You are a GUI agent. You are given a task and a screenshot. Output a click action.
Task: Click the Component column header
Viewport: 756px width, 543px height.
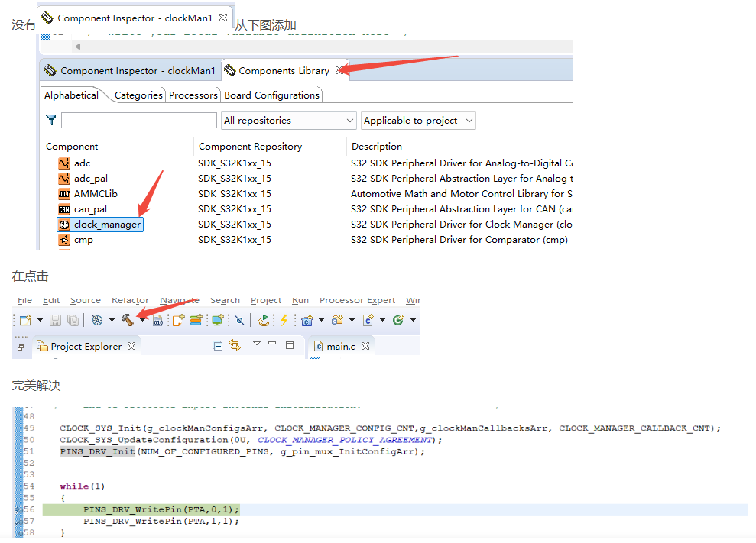(x=72, y=147)
